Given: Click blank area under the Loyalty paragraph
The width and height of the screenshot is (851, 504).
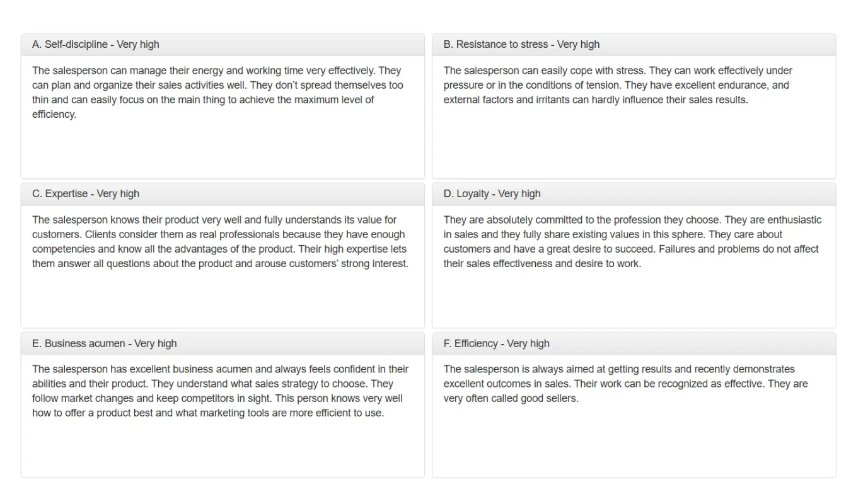Looking at the screenshot, I should pyautogui.click(x=634, y=299).
